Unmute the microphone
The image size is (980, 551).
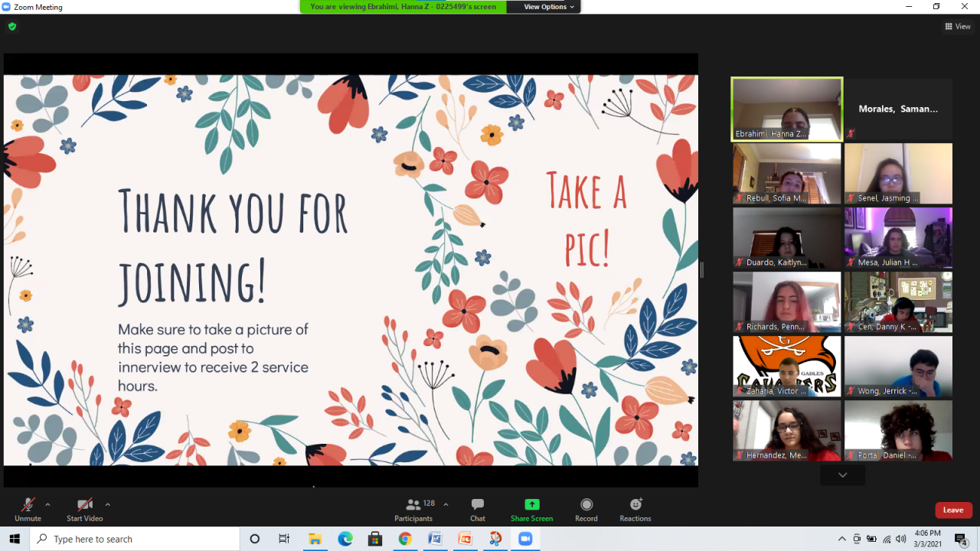click(28, 505)
